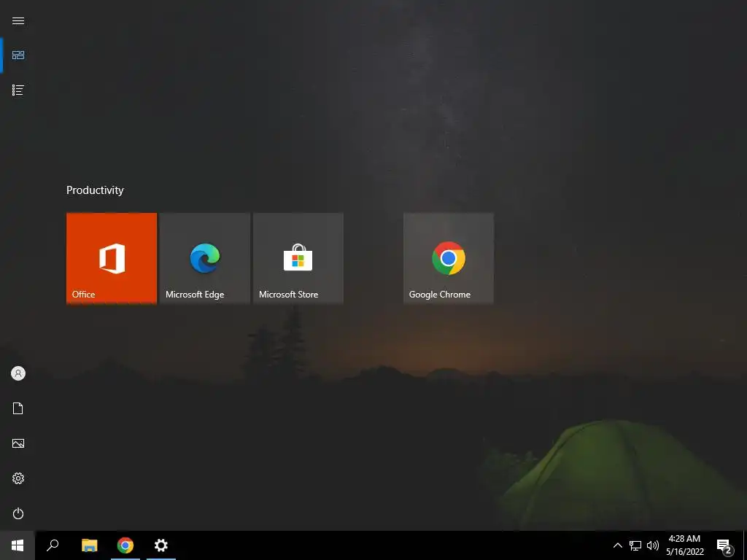747x560 pixels.
Task: Open the user account icon
Action: pos(18,373)
